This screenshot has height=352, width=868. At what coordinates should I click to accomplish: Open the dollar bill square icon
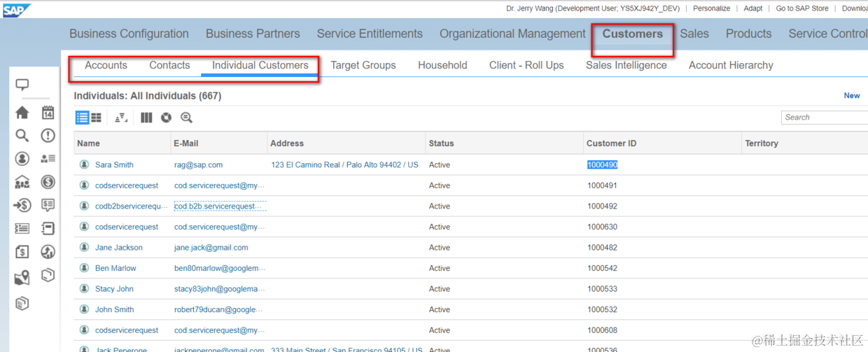point(22,252)
